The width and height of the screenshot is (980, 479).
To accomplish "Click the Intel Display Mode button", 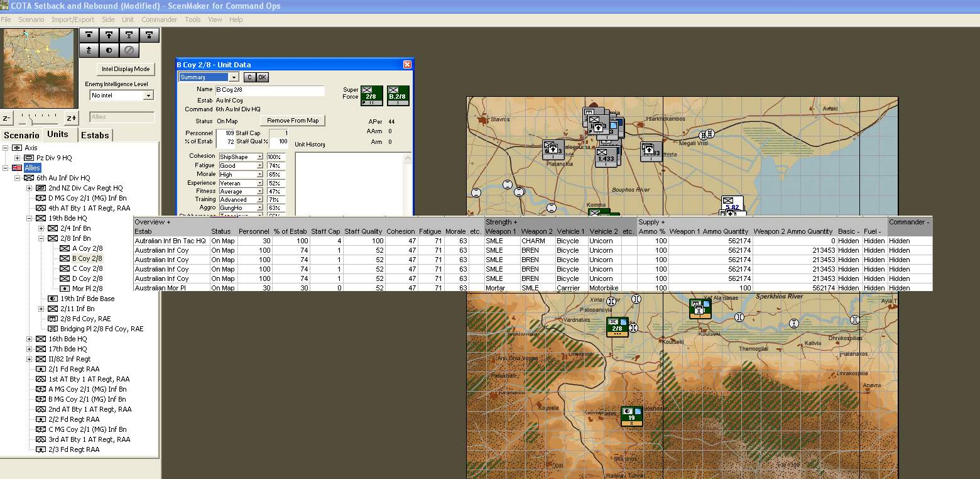I will [126, 69].
